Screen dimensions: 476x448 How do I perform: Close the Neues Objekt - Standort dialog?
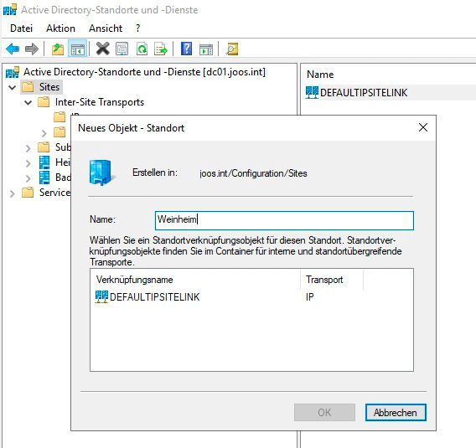[423, 127]
